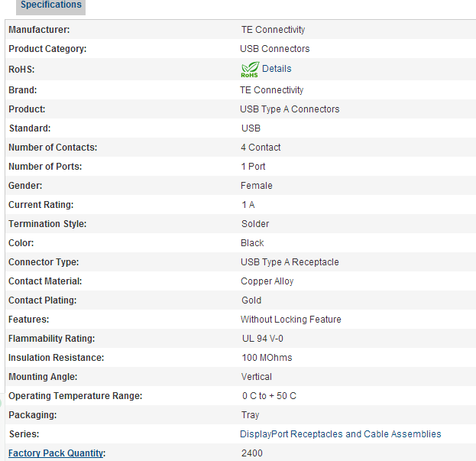Open the Specifications tab

50,6
